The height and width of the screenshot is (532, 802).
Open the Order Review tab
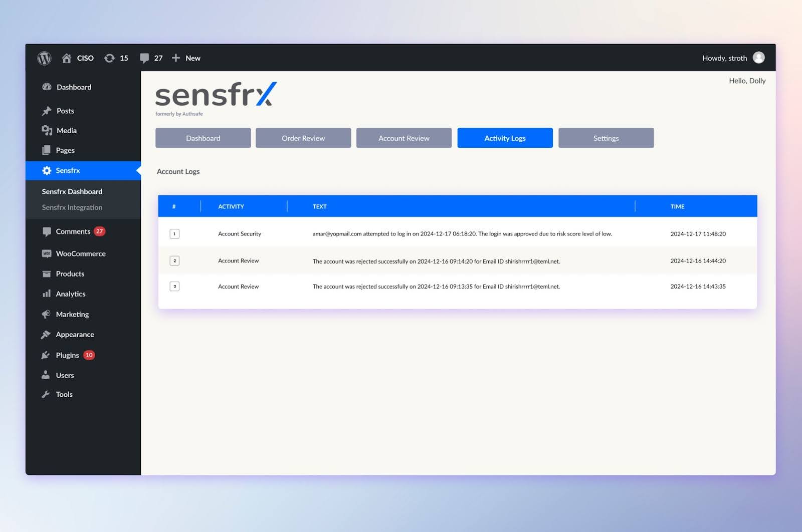pos(303,138)
